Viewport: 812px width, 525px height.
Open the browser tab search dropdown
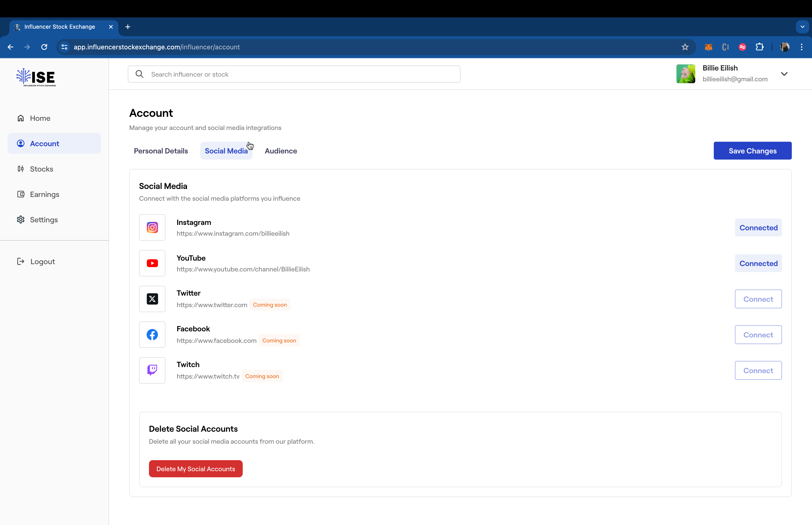802,27
